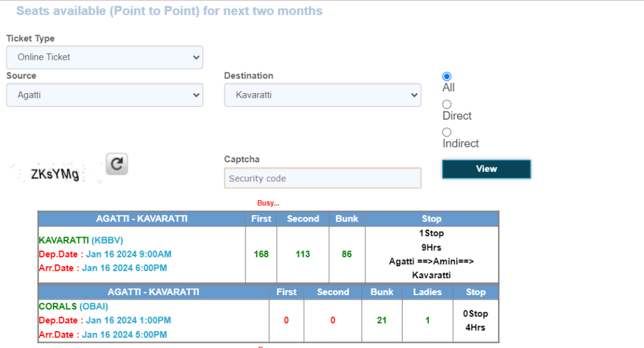The image size is (644, 348).
Task: Click Second class seat count 113
Action: (x=303, y=254)
